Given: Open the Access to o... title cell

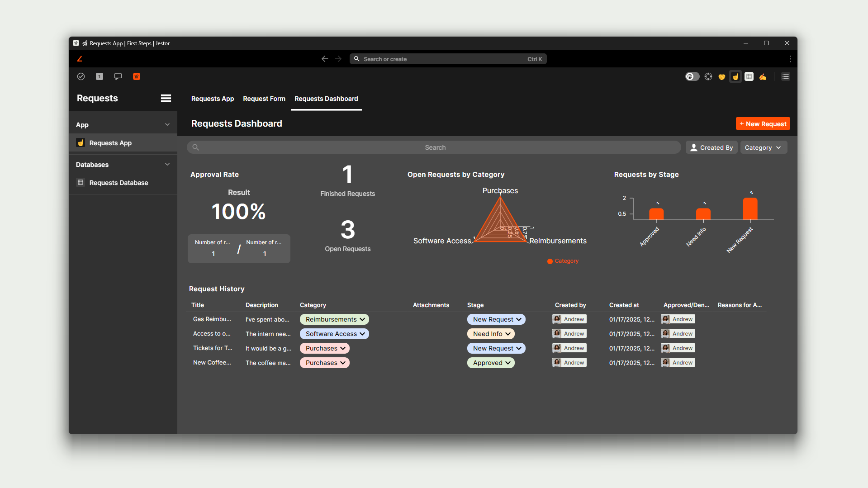Looking at the screenshot, I should 212,333.
